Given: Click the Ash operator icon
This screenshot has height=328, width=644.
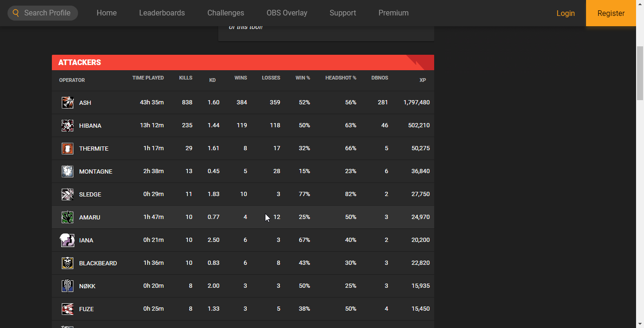Looking at the screenshot, I should point(67,102).
